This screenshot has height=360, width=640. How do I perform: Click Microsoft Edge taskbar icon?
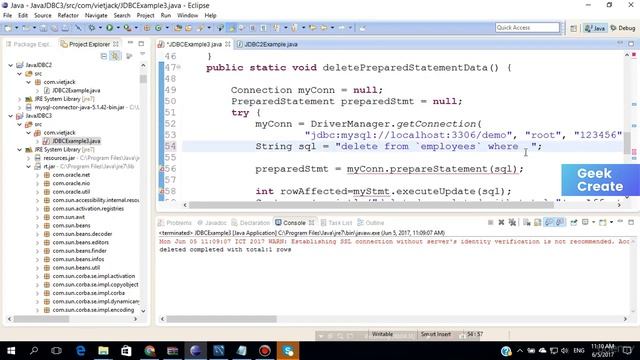[x=80, y=351]
